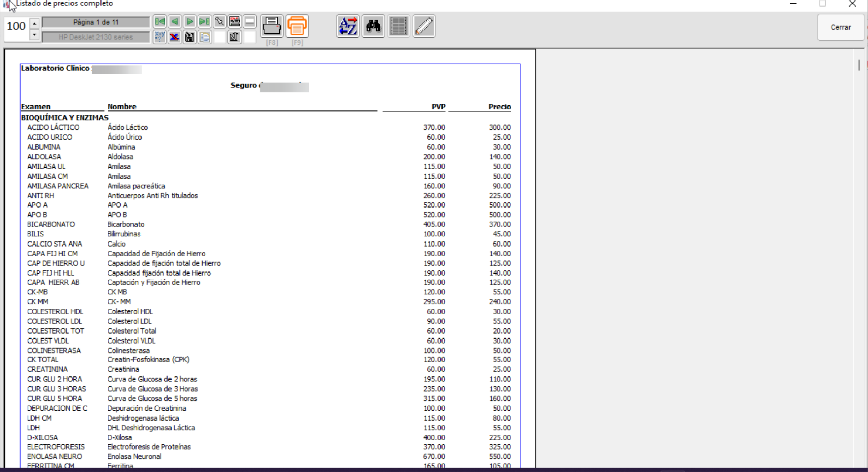868x472 pixels.
Task: Click the pushpin icon in toolbar
Action: point(220,22)
